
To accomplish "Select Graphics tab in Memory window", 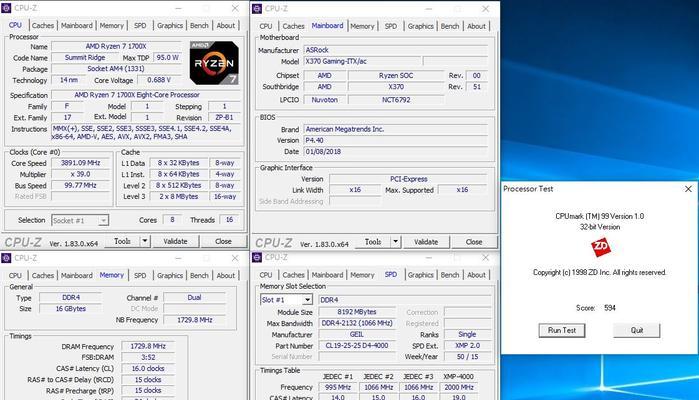I will pos(170,275).
